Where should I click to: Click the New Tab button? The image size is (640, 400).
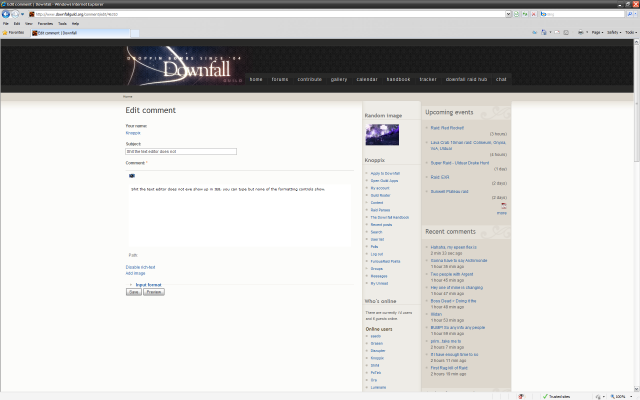pyautogui.click(x=135, y=33)
